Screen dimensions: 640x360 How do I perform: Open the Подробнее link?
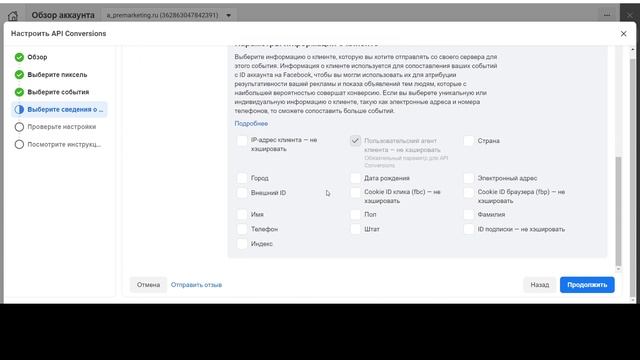coord(251,123)
